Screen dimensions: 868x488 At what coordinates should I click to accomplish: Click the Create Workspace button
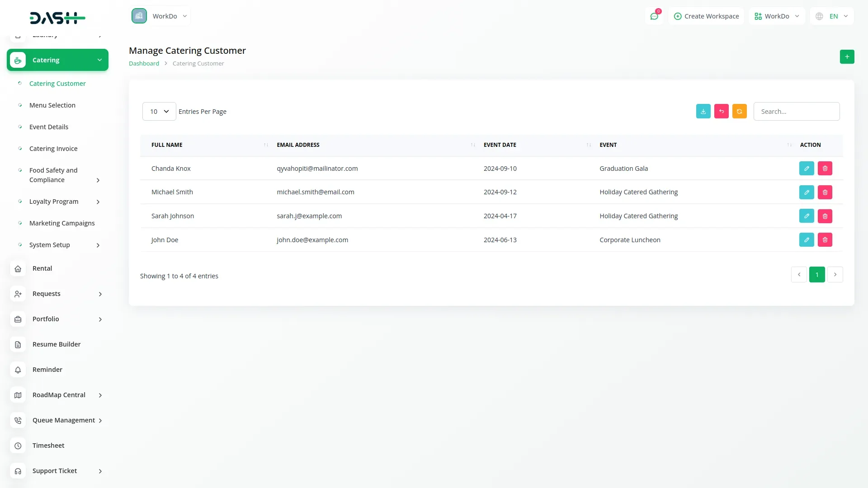click(706, 16)
